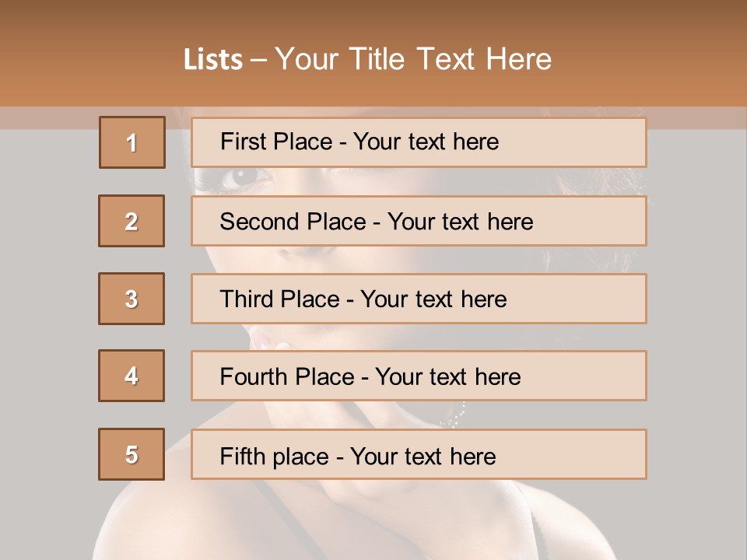Select the First Place text bar
747x560 pixels.
419,142
